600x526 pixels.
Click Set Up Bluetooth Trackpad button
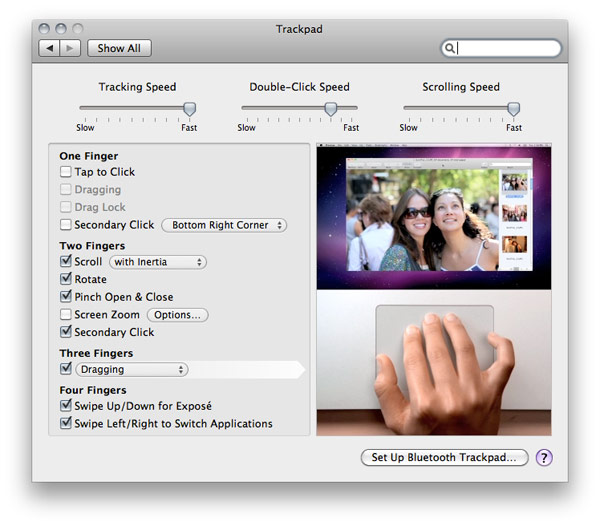click(x=444, y=457)
